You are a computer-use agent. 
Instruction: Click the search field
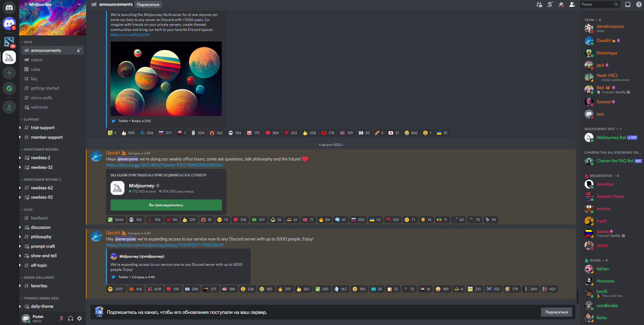click(x=600, y=4)
